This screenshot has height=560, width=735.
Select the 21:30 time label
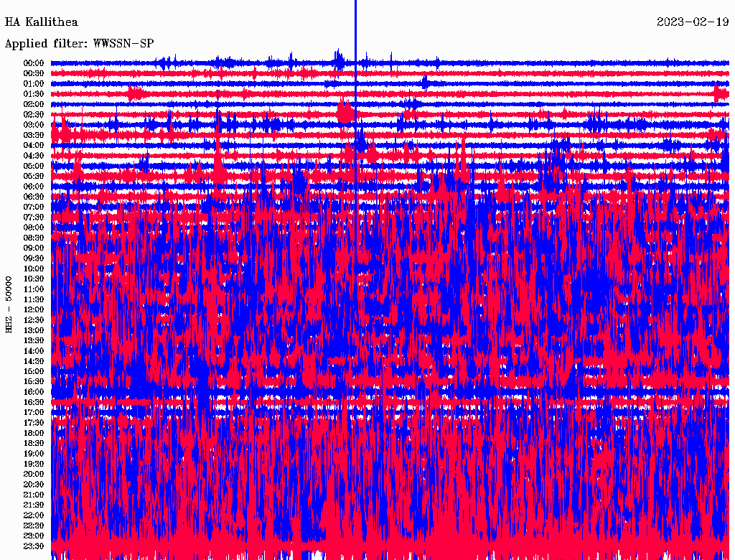point(34,505)
